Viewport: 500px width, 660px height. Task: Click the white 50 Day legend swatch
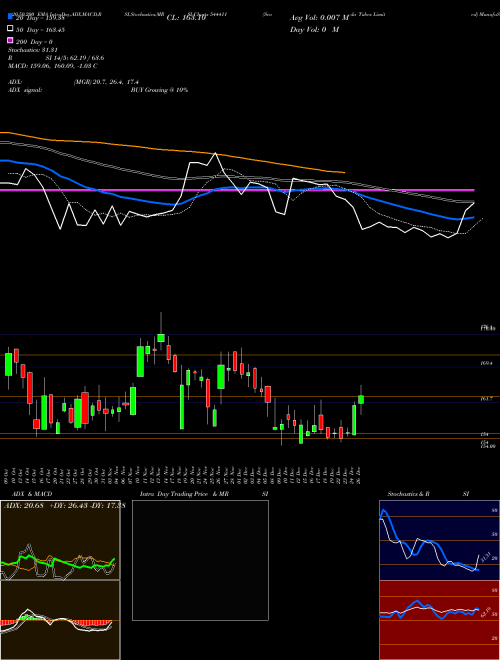[x=11, y=29]
